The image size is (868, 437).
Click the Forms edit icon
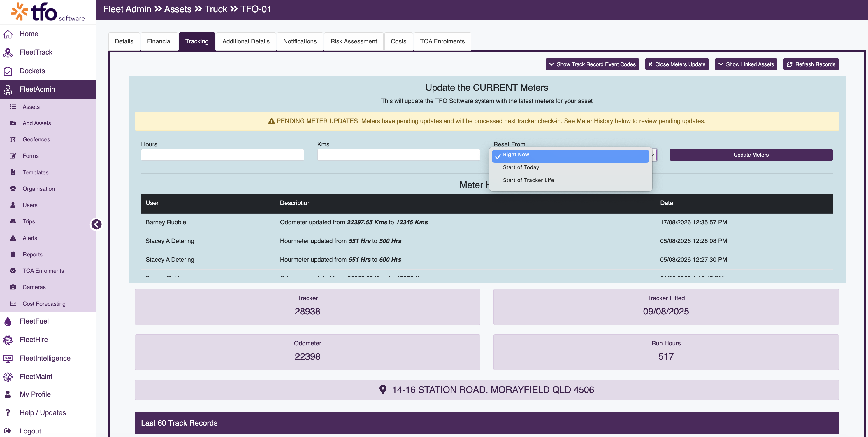(13, 156)
